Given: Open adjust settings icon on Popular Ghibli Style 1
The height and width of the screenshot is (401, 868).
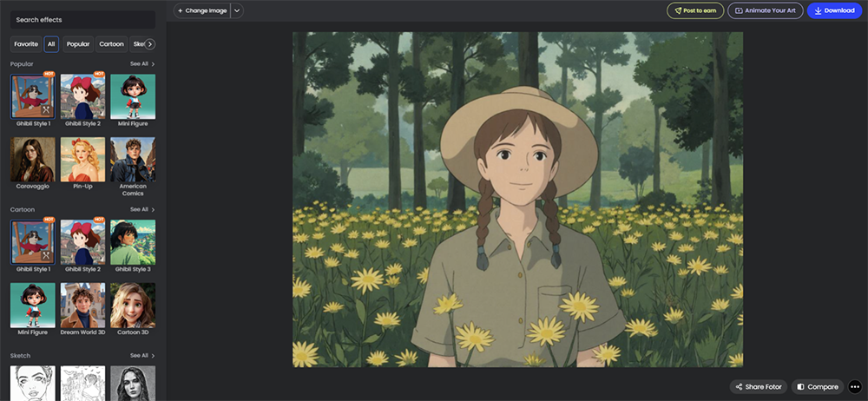Looking at the screenshot, I should 47,110.
